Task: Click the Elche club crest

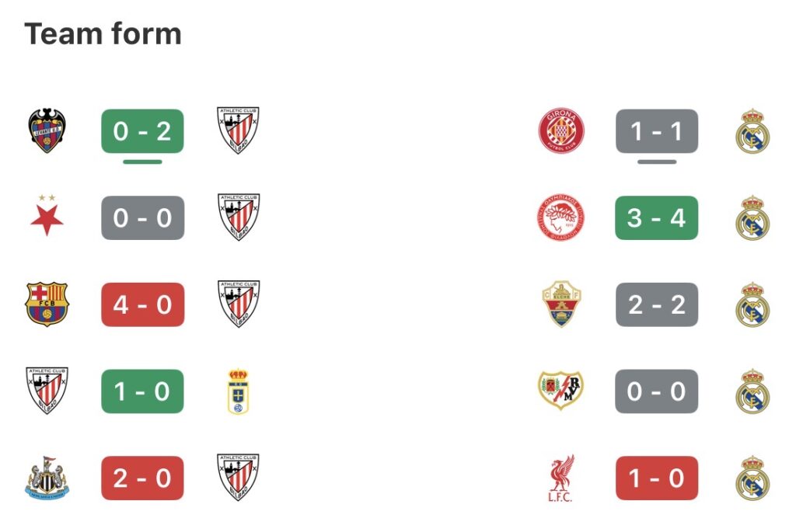Action: pyautogui.click(x=561, y=304)
